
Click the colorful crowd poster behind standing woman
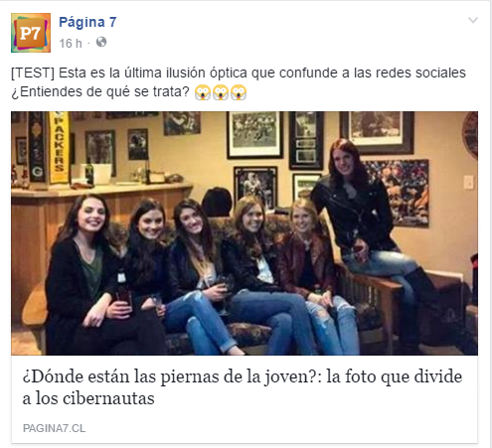point(401,193)
